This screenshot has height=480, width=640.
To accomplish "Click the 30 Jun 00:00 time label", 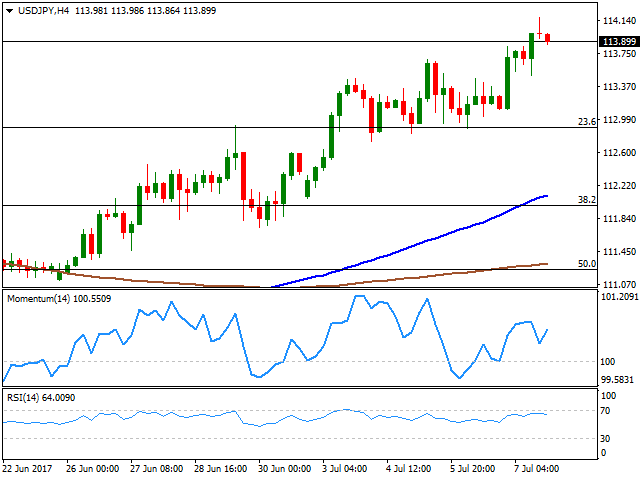I will point(287,468).
